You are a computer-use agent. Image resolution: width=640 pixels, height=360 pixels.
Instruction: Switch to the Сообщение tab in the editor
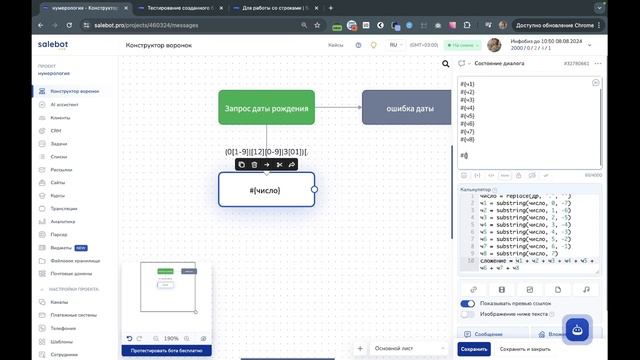pyautogui.click(x=493, y=334)
